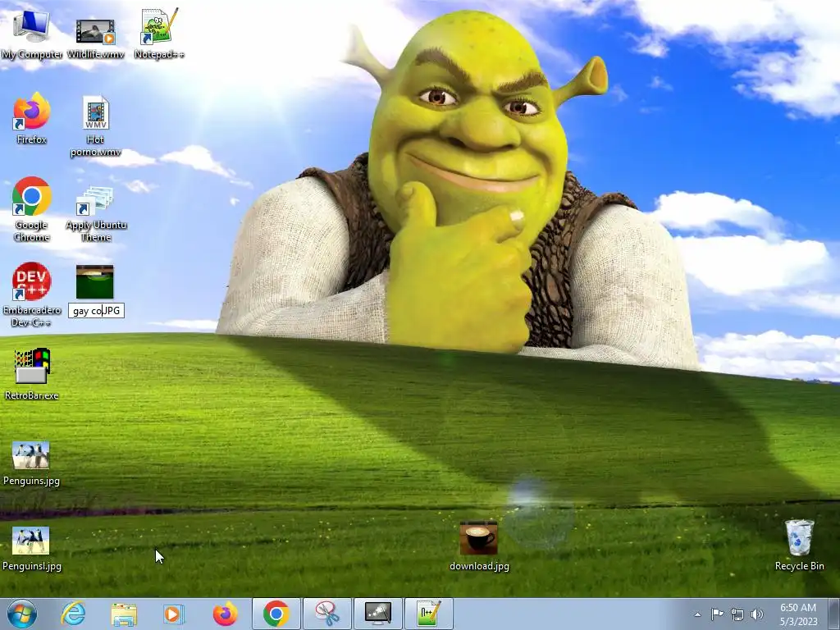This screenshot has width=840, height=630.
Task: Open the network status tray icon
Action: click(737, 614)
